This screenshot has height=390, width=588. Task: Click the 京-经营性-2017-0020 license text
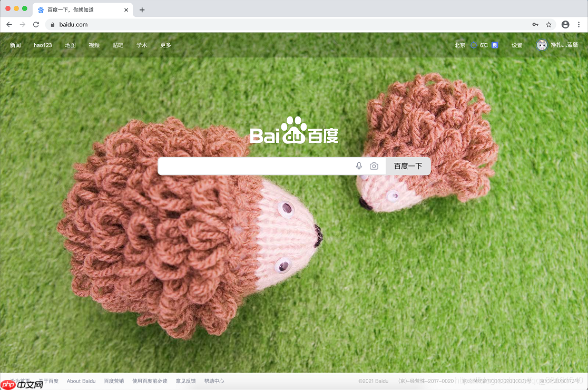[x=426, y=381]
